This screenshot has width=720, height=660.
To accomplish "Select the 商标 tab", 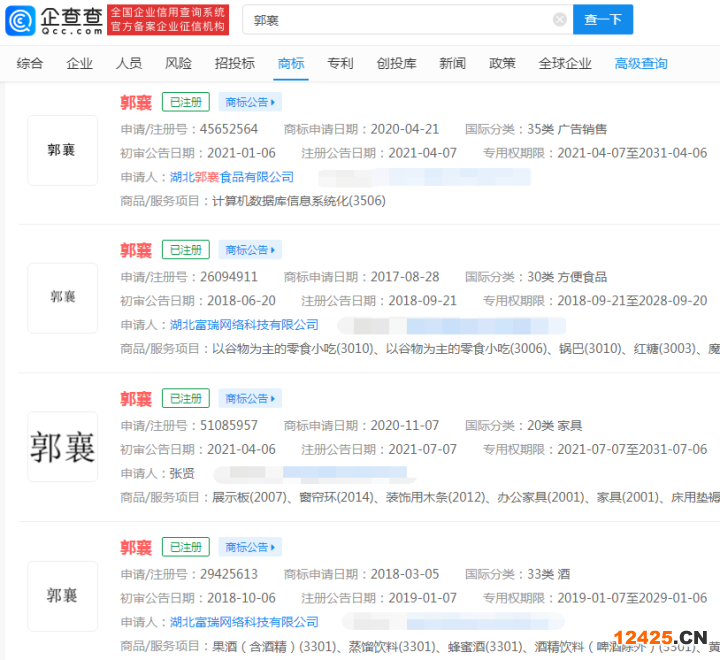I will pos(291,63).
